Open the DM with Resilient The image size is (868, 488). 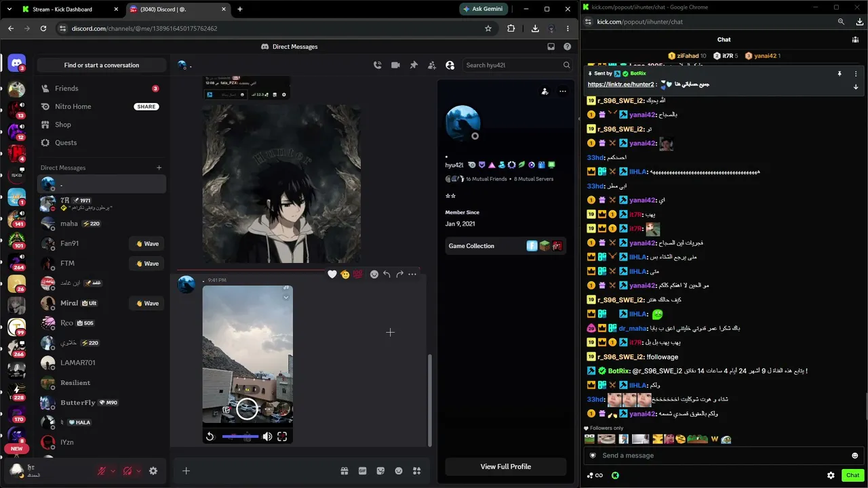(x=102, y=382)
